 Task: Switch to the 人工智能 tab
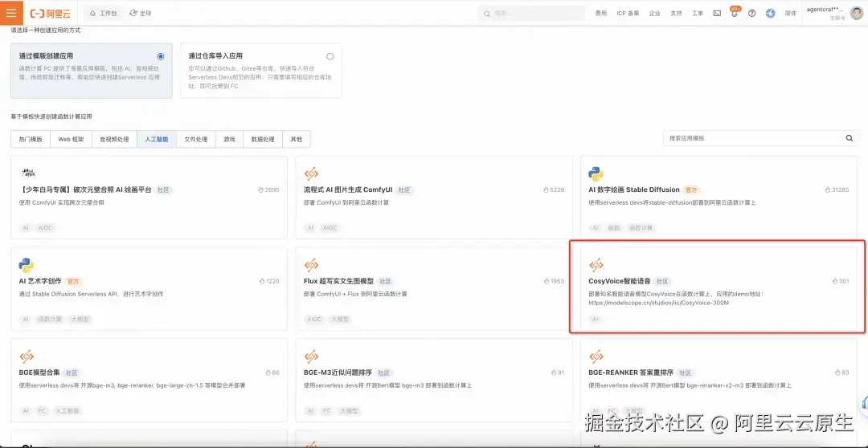157,140
